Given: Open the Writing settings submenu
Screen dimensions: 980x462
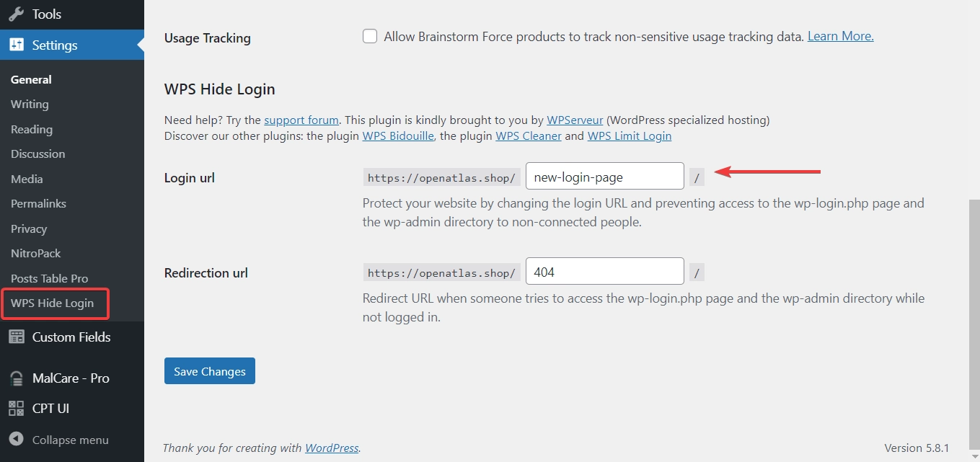Looking at the screenshot, I should (30, 105).
